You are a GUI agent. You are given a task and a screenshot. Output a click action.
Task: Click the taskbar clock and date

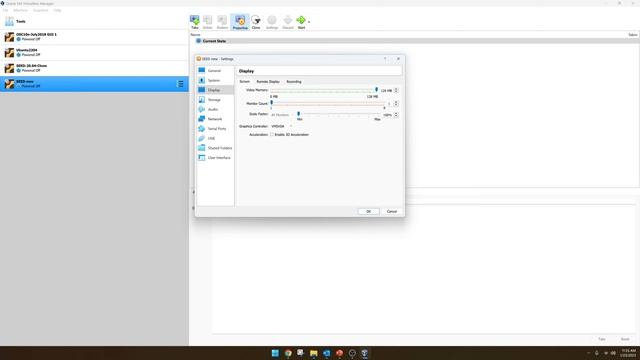click(628, 353)
